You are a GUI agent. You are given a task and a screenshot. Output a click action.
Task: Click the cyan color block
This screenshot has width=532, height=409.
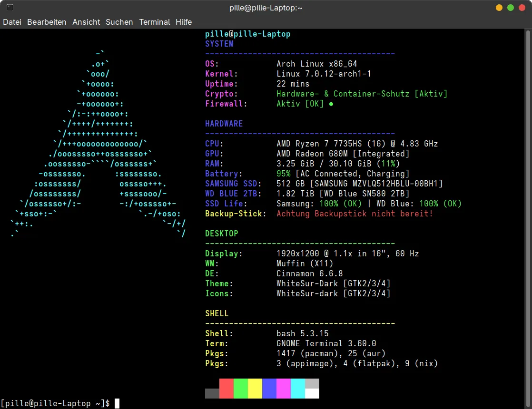coord(297,389)
